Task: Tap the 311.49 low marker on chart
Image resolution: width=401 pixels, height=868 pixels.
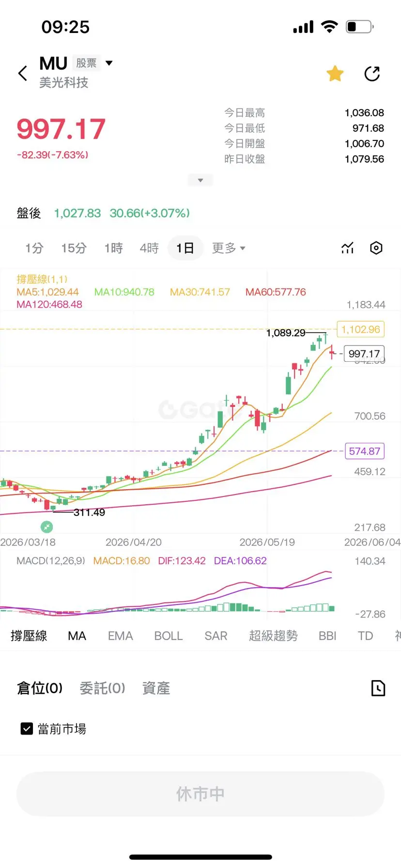Action: 89,512
